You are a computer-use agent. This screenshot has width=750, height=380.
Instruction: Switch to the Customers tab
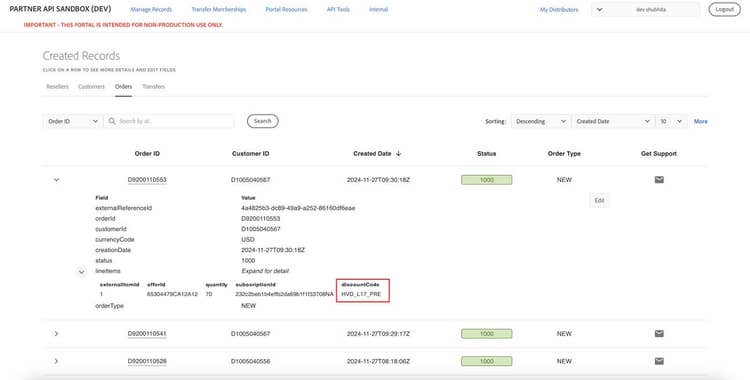click(x=91, y=87)
